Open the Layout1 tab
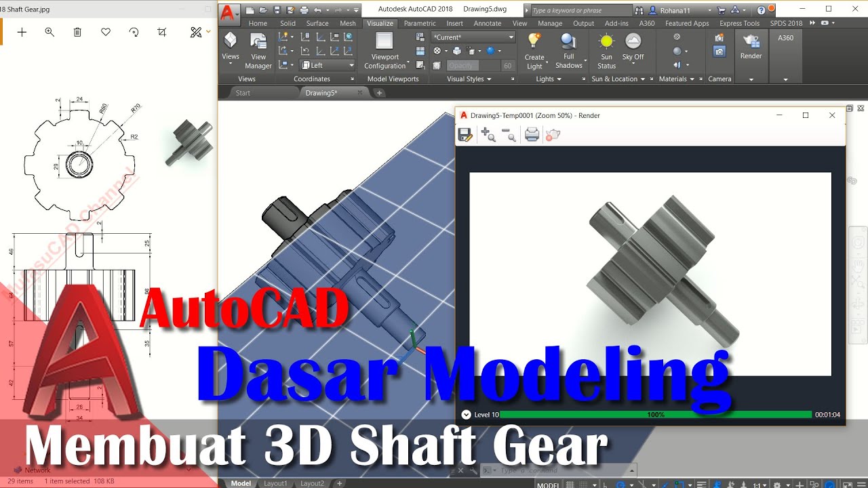This screenshot has height=488, width=868. pyautogui.click(x=275, y=483)
